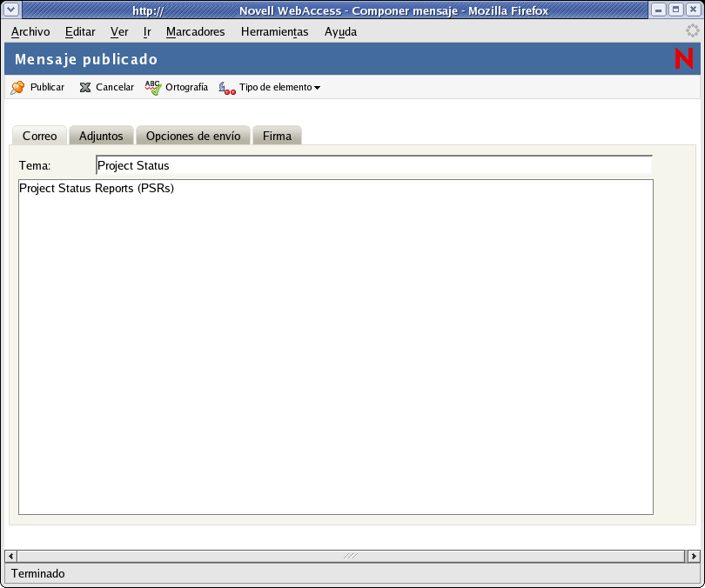This screenshot has width=705, height=588.
Task: Open the window menu icon in title bar
Action: [x=11, y=10]
